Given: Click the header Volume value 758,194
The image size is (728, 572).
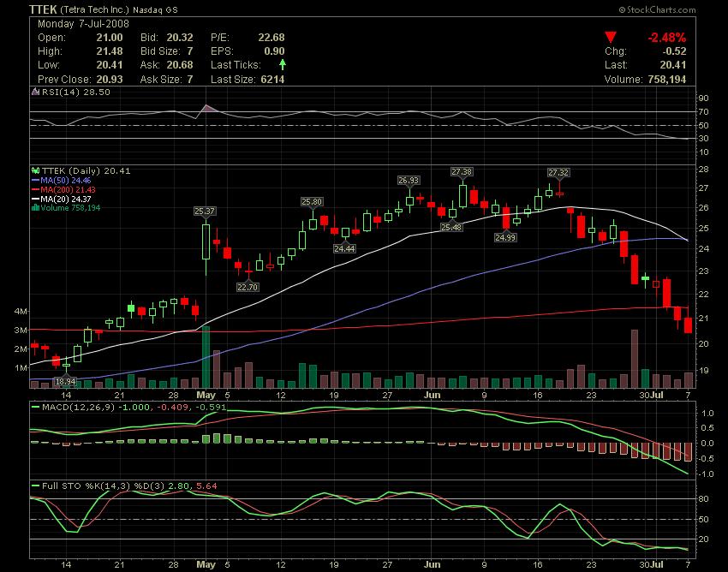Looking at the screenshot, I should click(666, 80).
